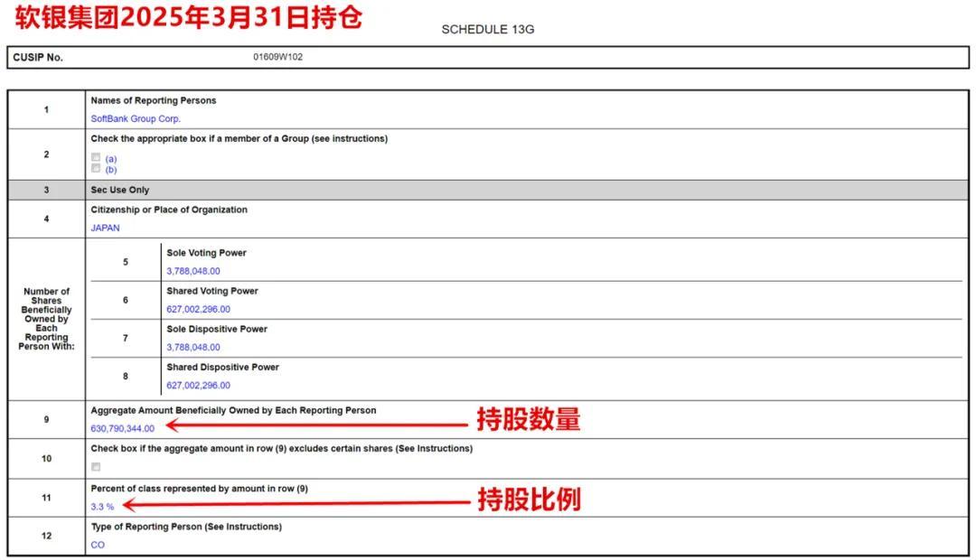Click the Aggregate Amount Beneficially Owned label

233,410
